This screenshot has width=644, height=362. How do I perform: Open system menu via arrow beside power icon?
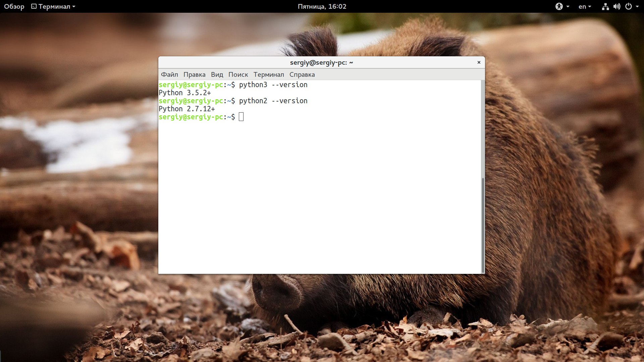[x=637, y=6]
